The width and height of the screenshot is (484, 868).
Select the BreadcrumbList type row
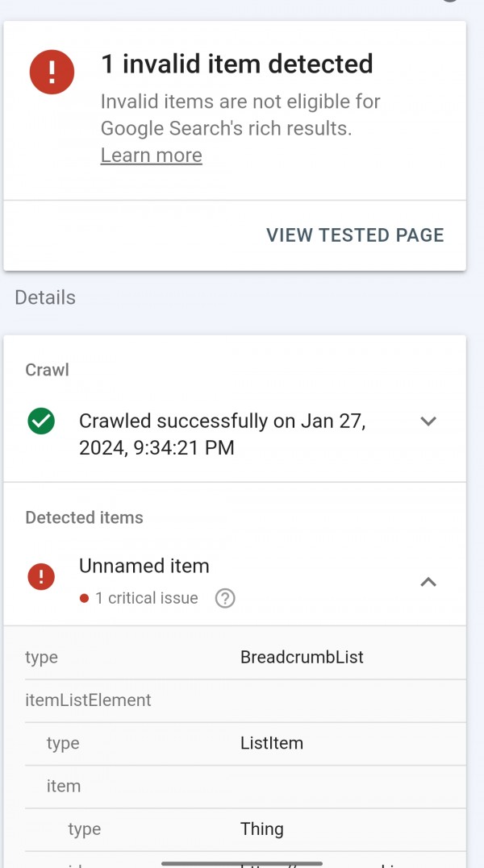[235, 657]
